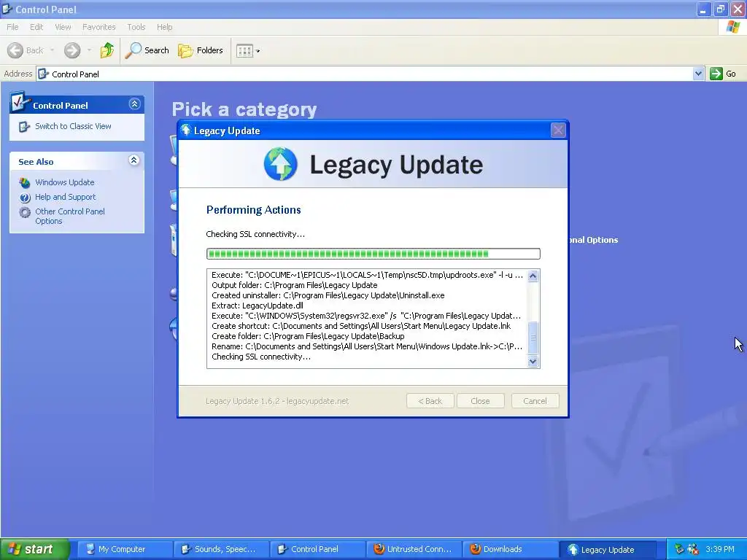Image resolution: width=747 pixels, height=560 pixels.
Task: Switch to Control Panel taskbar button
Action: click(317, 549)
